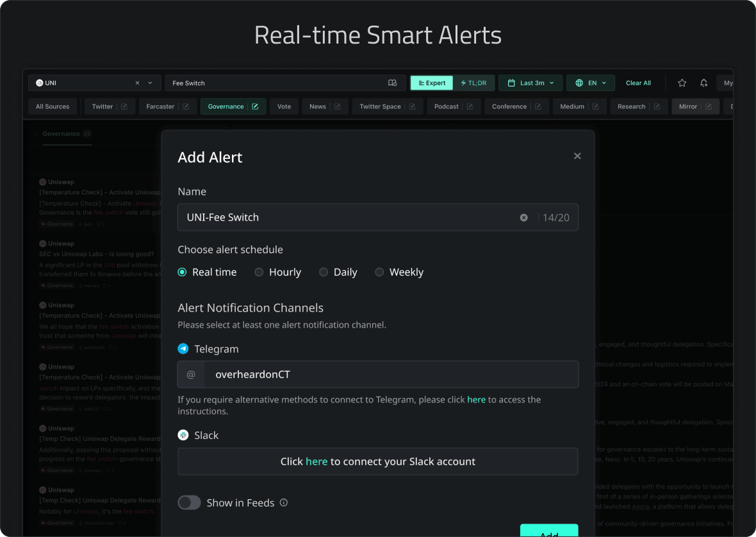
Task: Edit the News source filter icon
Action: (338, 106)
